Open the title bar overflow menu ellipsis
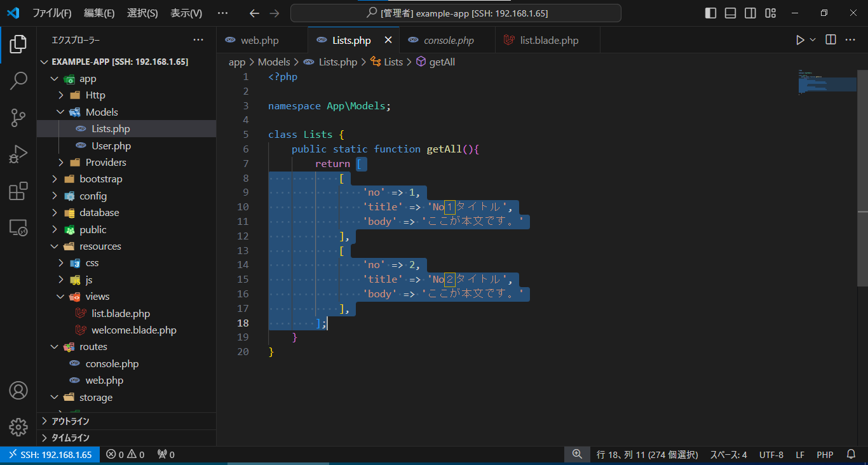Screen dimensions: 868x465 [222, 13]
